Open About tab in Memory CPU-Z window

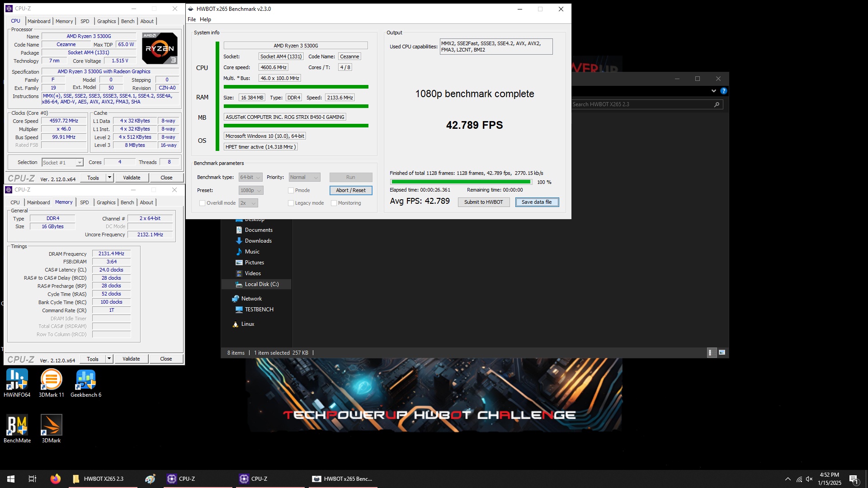point(146,202)
